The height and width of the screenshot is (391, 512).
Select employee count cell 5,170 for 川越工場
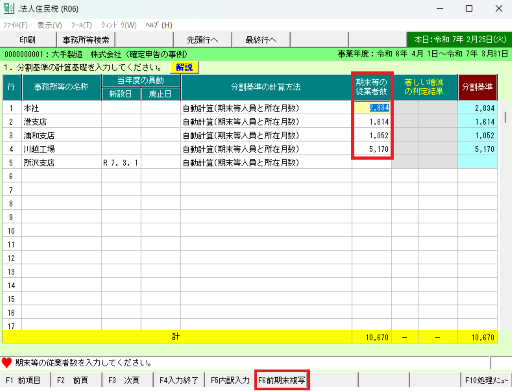(372, 149)
